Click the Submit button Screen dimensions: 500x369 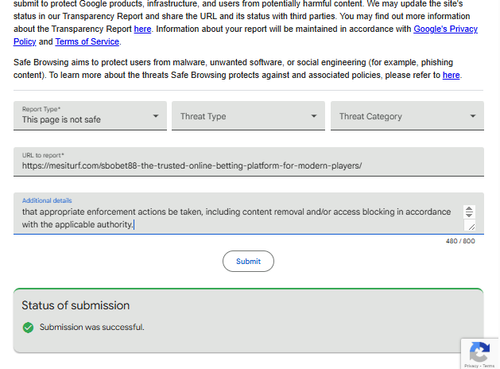tap(248, 261)
